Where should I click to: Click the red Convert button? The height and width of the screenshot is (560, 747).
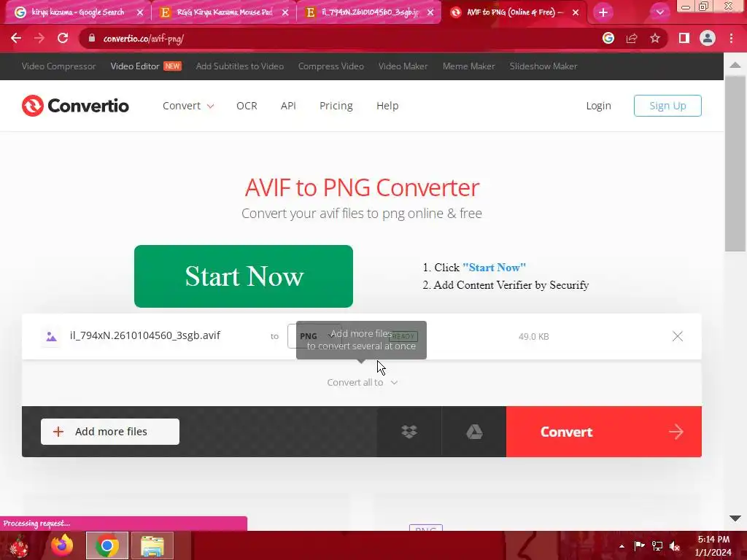coord(603,432)
